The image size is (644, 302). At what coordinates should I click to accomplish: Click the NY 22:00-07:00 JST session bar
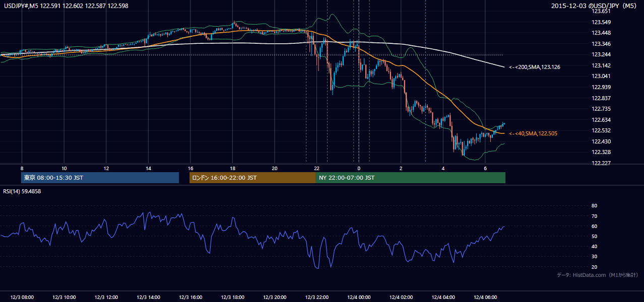[411, 178]
